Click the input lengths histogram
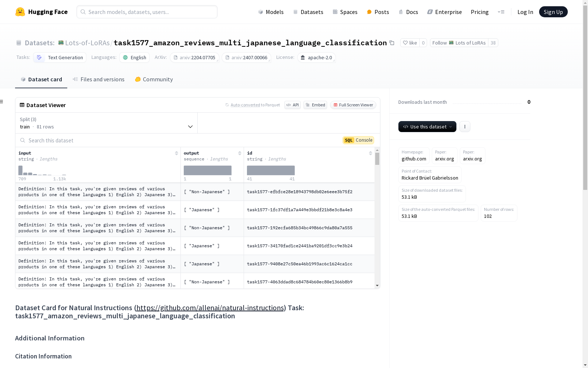This screenshot has width=588, height=368. (x=42, y=170)
